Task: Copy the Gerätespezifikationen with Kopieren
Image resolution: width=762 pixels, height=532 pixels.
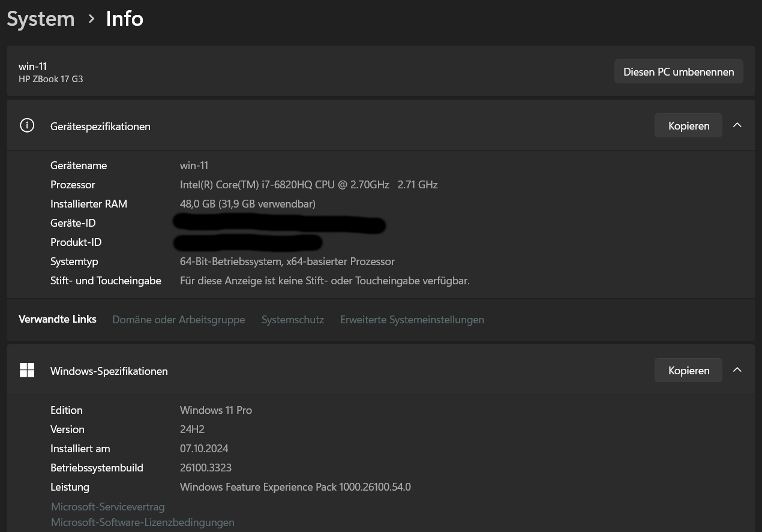Action: [x=688, y=125]
